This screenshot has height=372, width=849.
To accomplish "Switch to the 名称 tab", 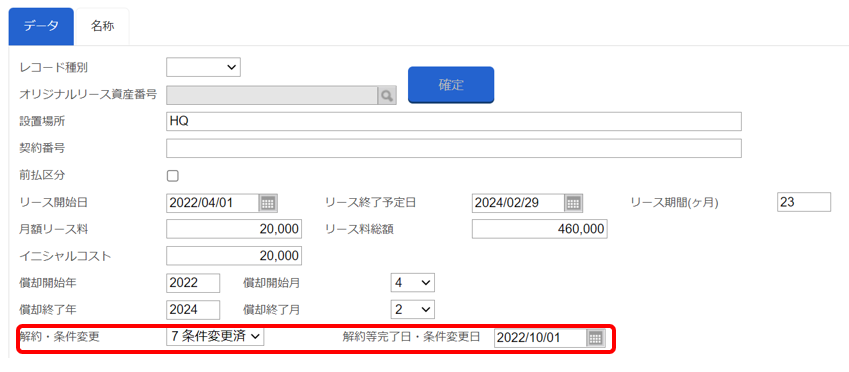I will (102, 27).
